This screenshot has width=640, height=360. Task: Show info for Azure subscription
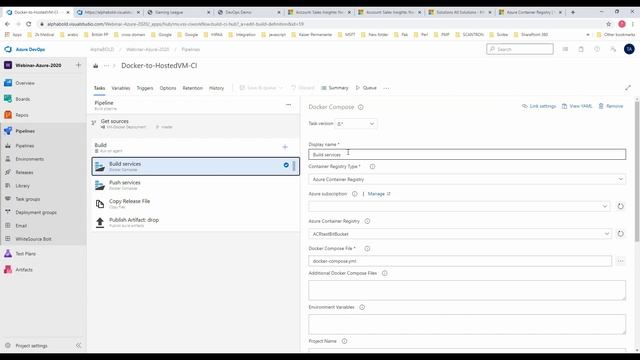tap(355, 194)
